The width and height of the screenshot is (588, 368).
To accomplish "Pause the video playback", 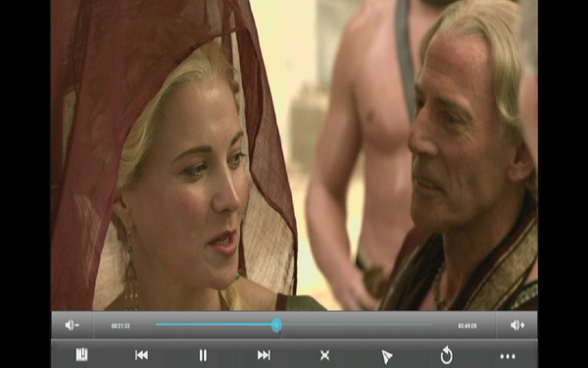I will click(x=203, y=355).
